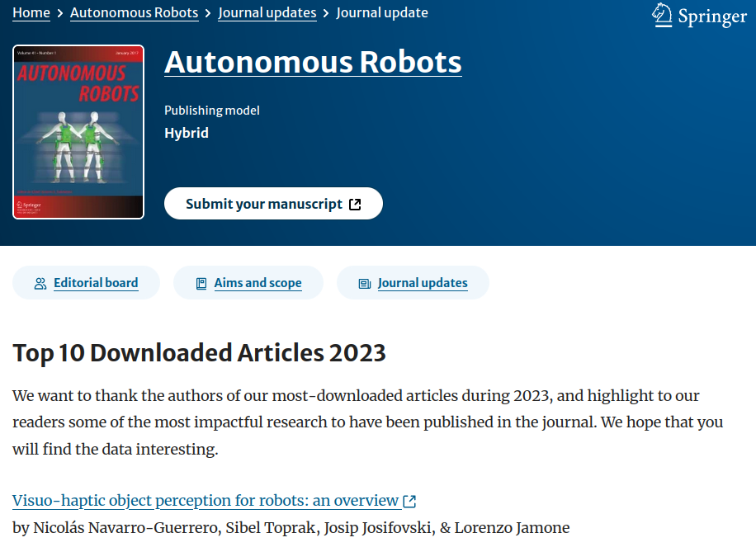Select the current 'Journal update' breadcrumb item
756x547 pixels.
[382, 12]
